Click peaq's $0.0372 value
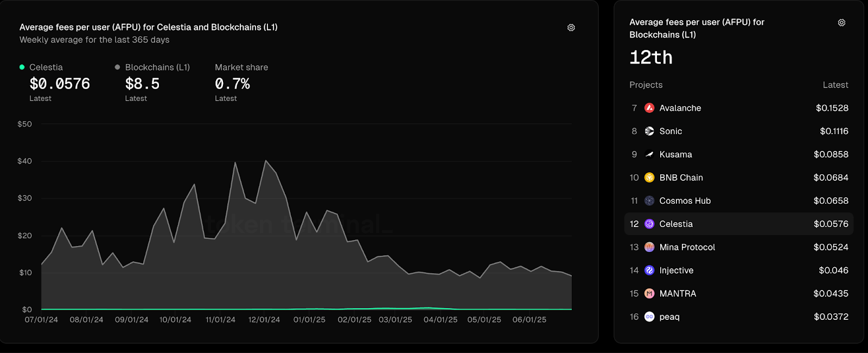 [x=831, y=317]
